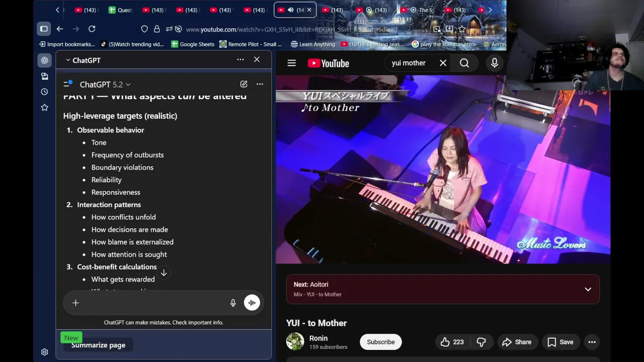Viewport: 644px width, 362px height.
Task: Open the Google Sheets bookmark
Action: (193, 44)
